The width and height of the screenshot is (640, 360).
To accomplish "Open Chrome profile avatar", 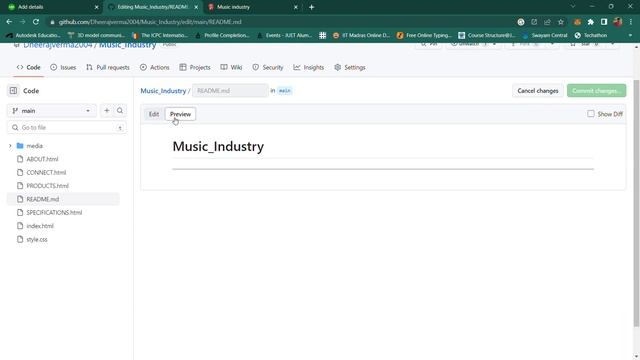I will point(618,22).
